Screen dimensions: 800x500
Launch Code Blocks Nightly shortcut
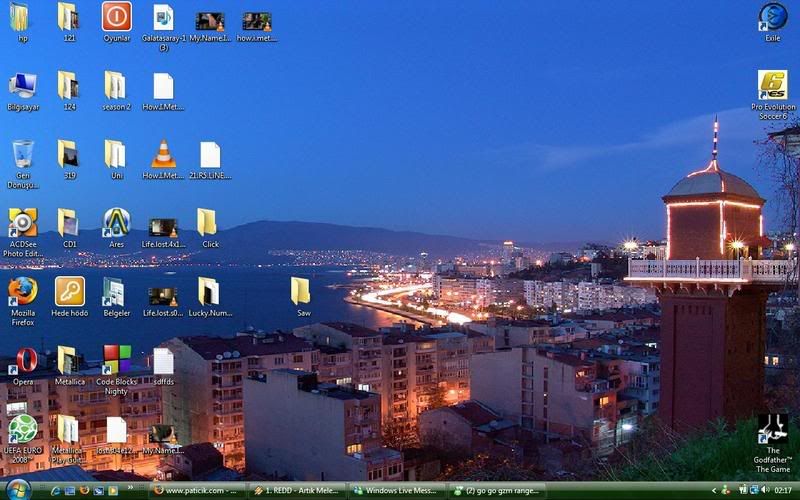[x=116, y=360]
